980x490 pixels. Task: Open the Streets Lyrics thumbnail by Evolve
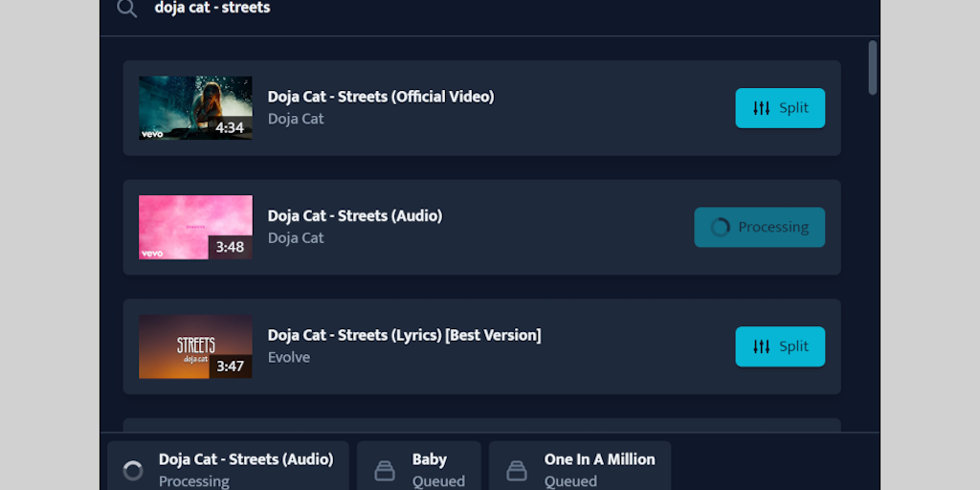(x=195, y=346)
